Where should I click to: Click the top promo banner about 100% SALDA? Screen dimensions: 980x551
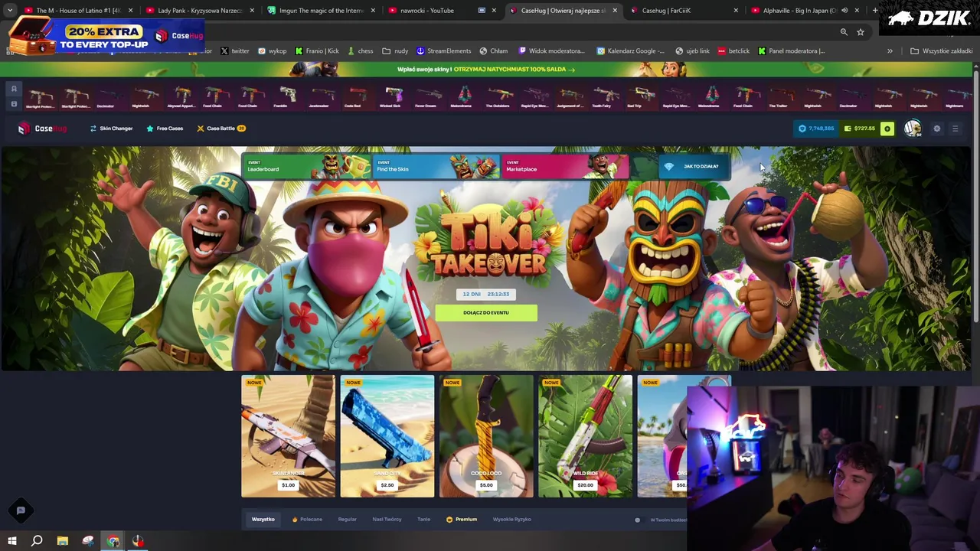tap(486, 69)
